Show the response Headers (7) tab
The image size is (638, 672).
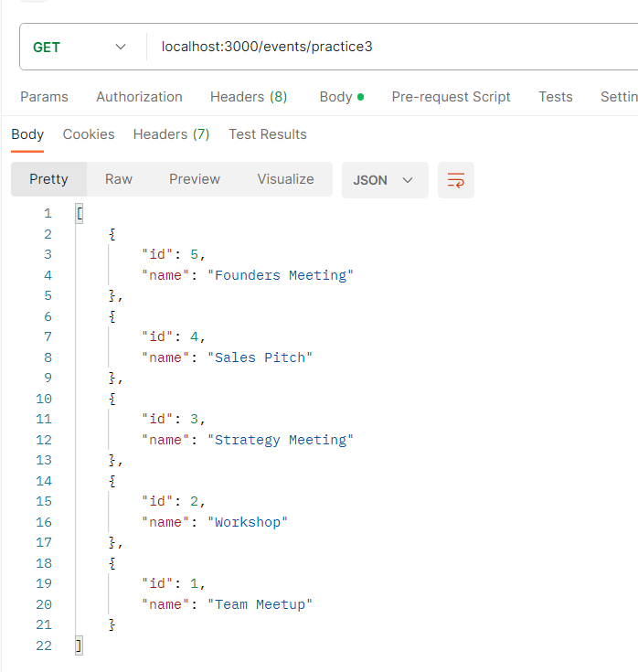pyautogui.click(x=171, y=134)
